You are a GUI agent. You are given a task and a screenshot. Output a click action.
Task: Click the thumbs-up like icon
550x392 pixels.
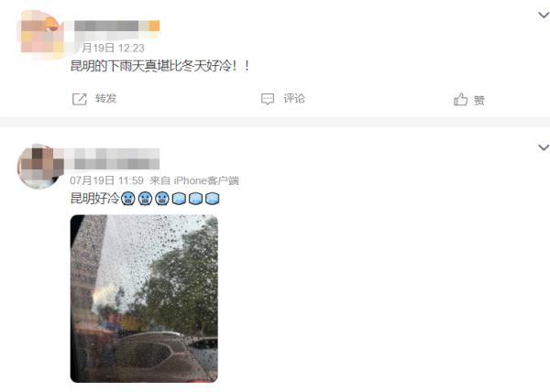pyautogui.click(x=460, y=100)
